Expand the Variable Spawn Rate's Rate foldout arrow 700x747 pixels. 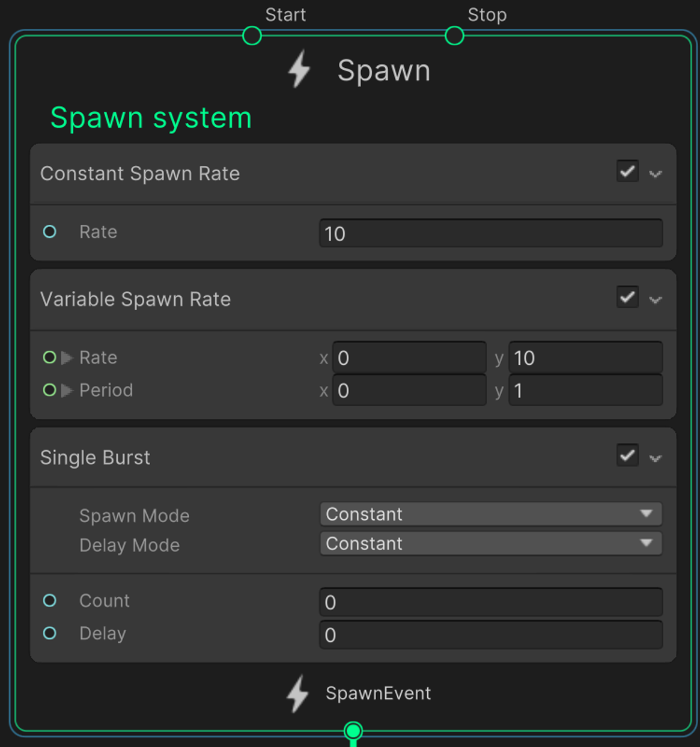(67, 358)
